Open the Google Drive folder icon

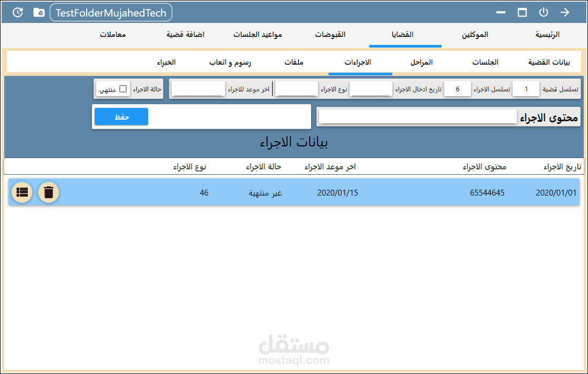pyautogui.click(x=39, y=12)
